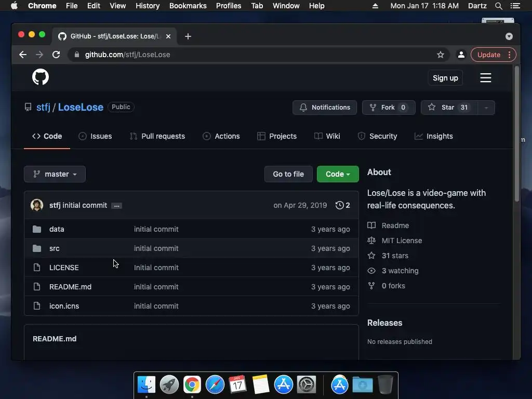
Task: Open the data folder icon
Action: coord(37,229)
